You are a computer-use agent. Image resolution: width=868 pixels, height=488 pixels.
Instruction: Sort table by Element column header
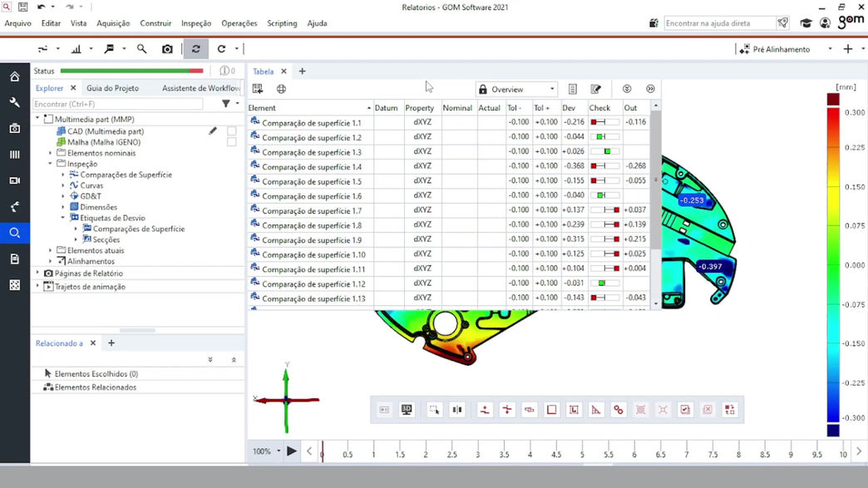click(x=309, y=108)
